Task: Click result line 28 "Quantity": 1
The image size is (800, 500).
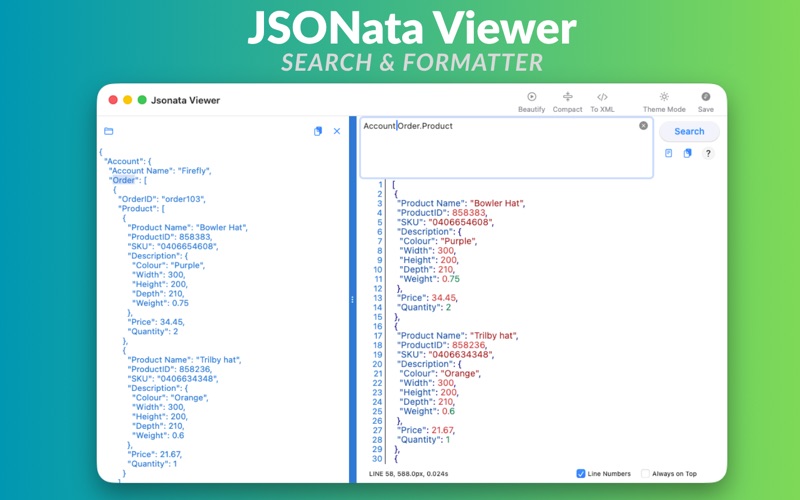Action: pos(424,440)
